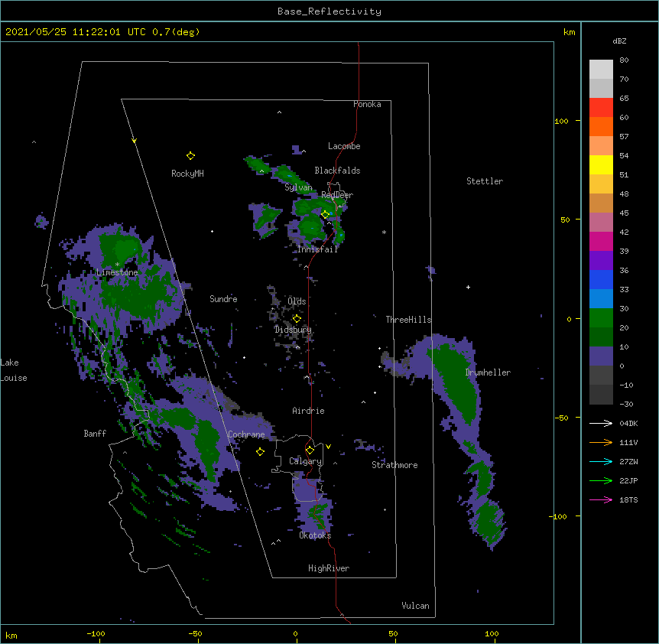This screenshot has width=659, height=644.
Task: Click the Vulcan city label
Action: tap(415, 606)
